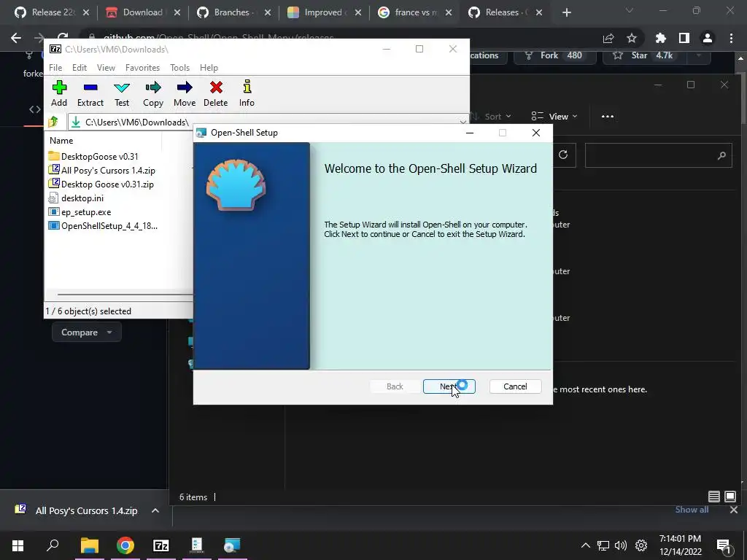The height and width of the screenshot is (560, 747).
Task: Open File Explorer from the taskbar
Action: [89, 545]
